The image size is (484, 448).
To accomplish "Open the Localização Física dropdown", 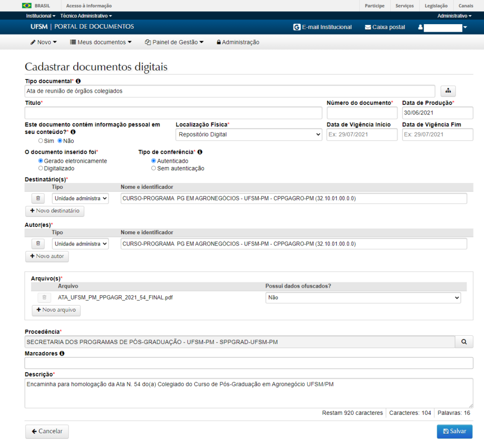I will [249, 135].
